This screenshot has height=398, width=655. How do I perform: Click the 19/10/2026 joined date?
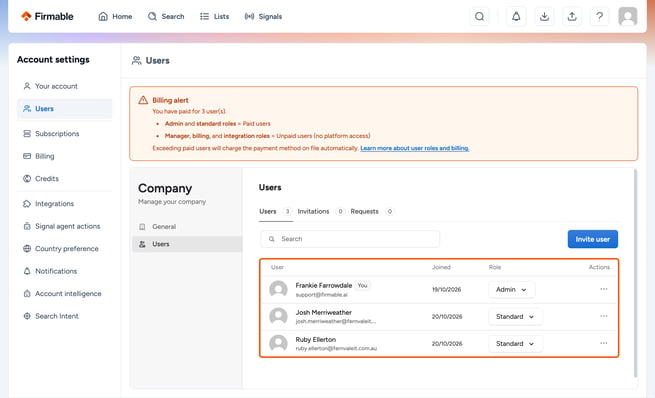447,289
